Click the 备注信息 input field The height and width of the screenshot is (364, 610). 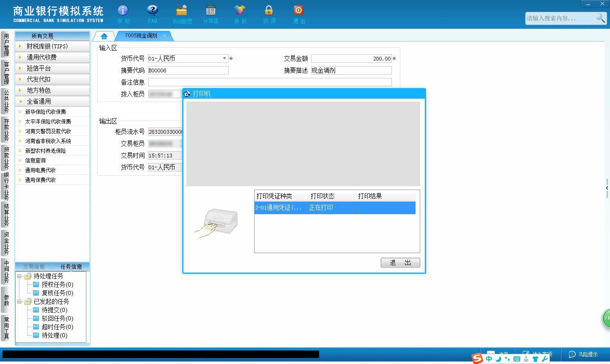[270, 82]
